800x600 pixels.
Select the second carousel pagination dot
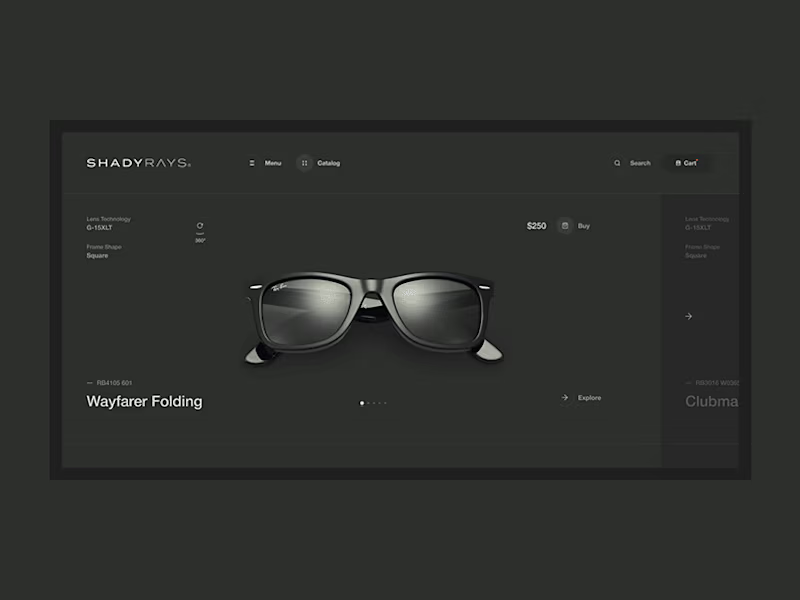point(368,403)
